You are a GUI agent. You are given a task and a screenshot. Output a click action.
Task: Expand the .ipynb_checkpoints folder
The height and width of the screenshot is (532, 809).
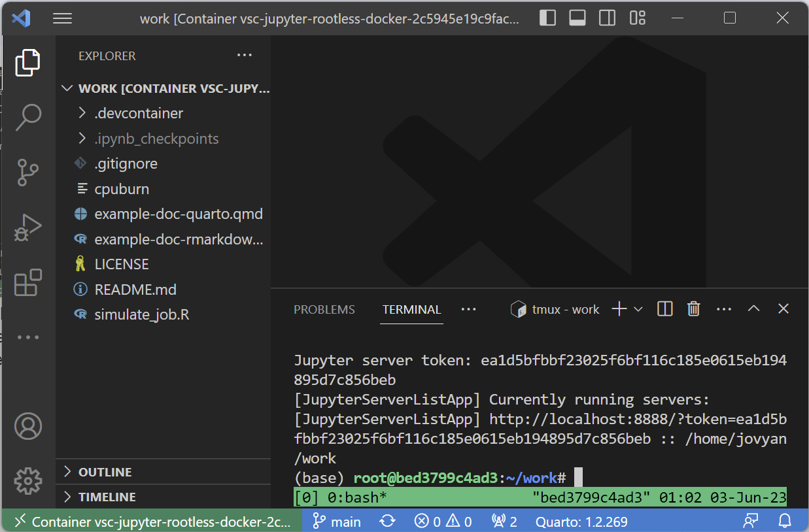tap(164, 139)
